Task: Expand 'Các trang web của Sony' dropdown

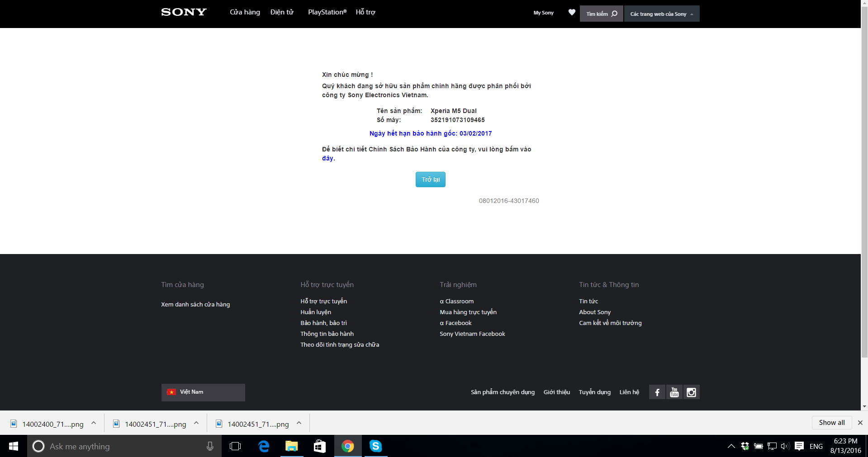Action: (x=662, y=14)
